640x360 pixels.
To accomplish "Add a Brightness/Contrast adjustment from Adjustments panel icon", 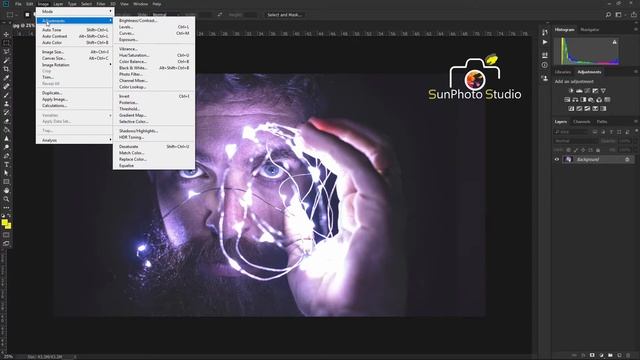I will 571,91.
